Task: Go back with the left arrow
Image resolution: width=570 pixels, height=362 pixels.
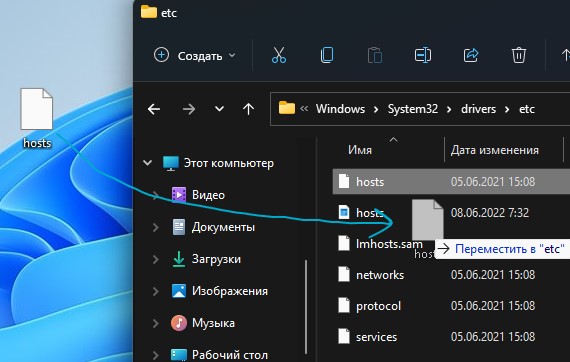Action: (x=154, y=109)
